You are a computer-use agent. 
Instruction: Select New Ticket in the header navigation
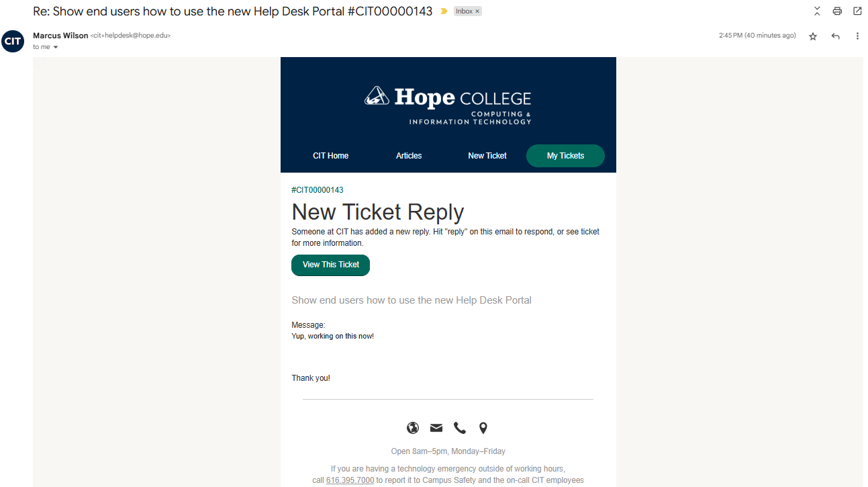487,156
